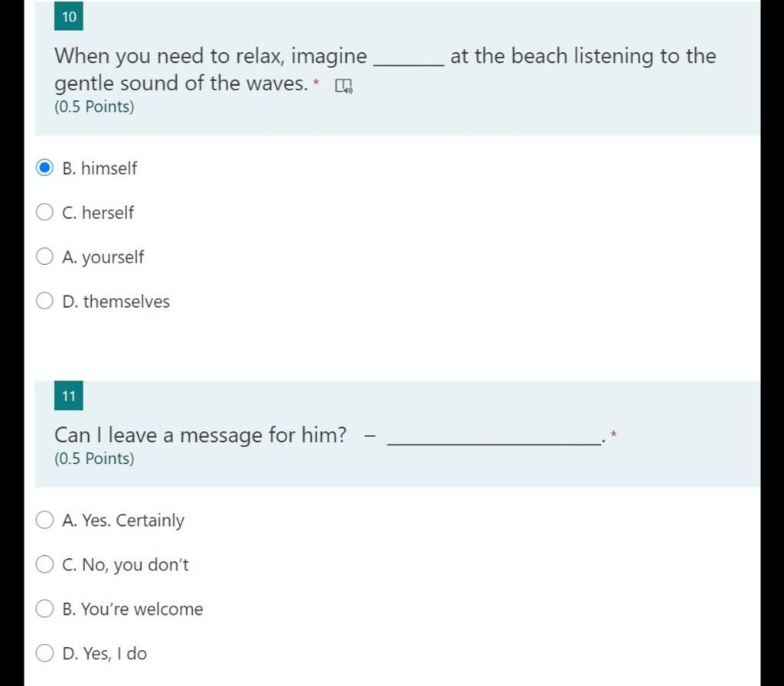Select B. You're welcome radio button
This screenshot has height=686, width=784.
click(x=44, y=609)
